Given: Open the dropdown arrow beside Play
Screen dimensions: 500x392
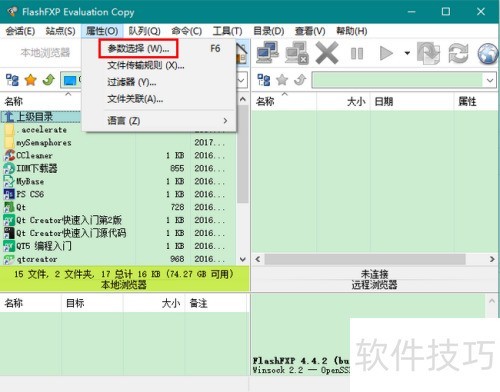Looking at the screenshot, I should [407, 53].
